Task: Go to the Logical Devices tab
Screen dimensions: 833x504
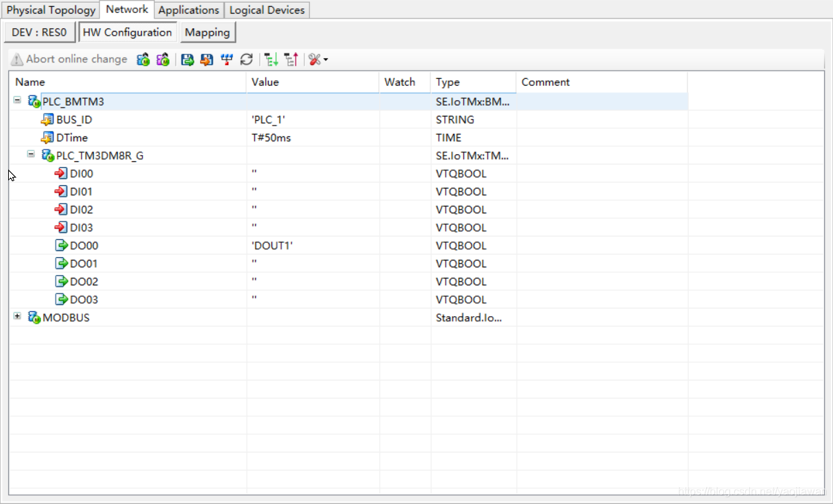Action: 267,10
